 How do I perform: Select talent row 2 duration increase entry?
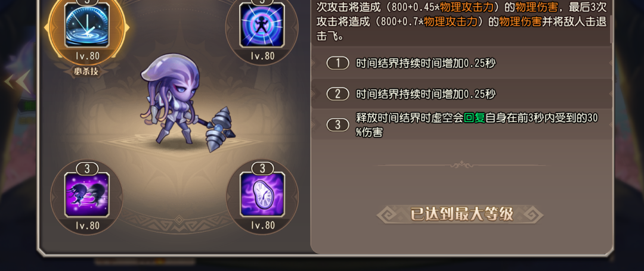point(462,94)
